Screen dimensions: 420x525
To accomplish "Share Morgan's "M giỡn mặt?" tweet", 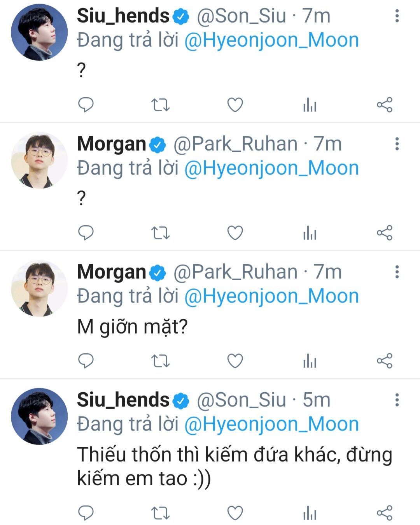I will point(385,361).
